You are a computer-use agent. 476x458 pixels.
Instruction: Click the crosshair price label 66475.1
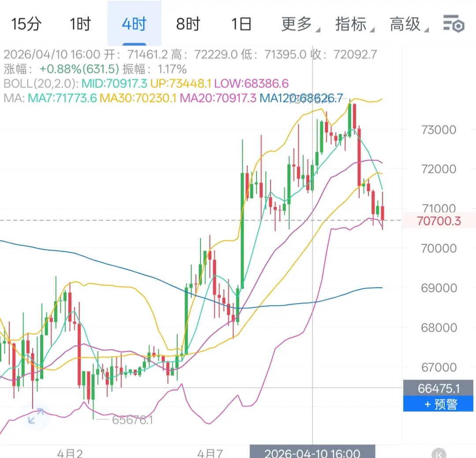coord(438,388)
